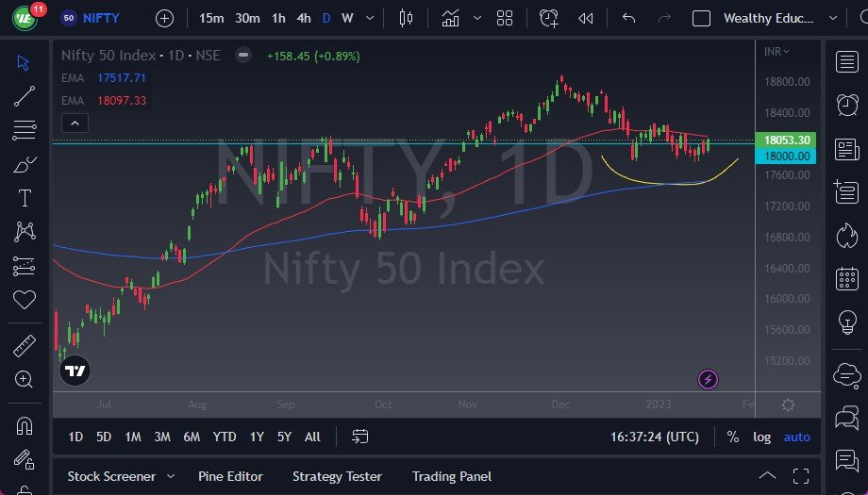Select the brush drawing tool

pos(25,164)
